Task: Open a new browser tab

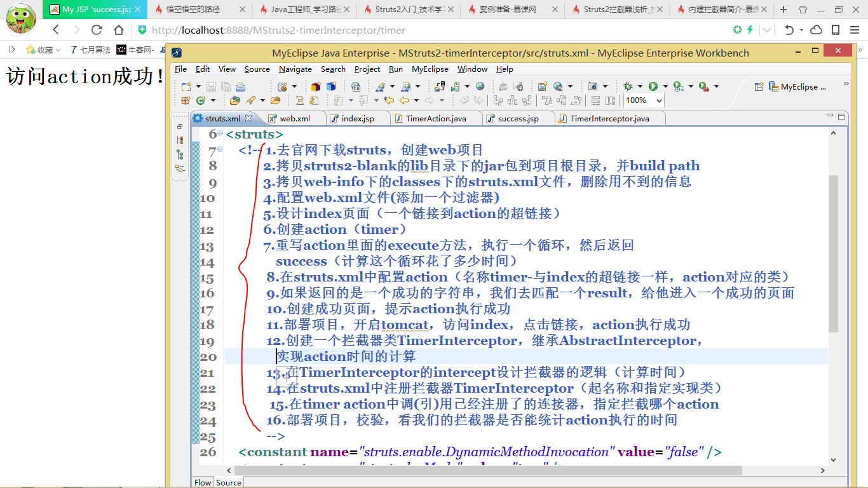Action: (783, 10)
